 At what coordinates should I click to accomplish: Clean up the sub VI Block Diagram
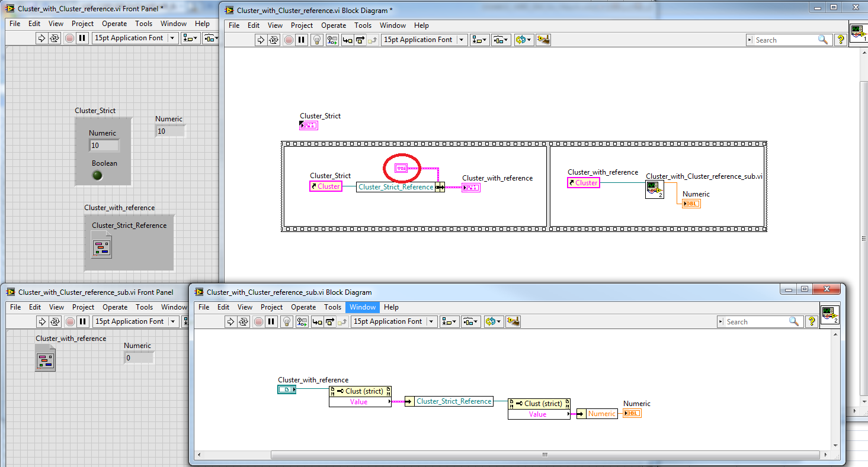513,321
